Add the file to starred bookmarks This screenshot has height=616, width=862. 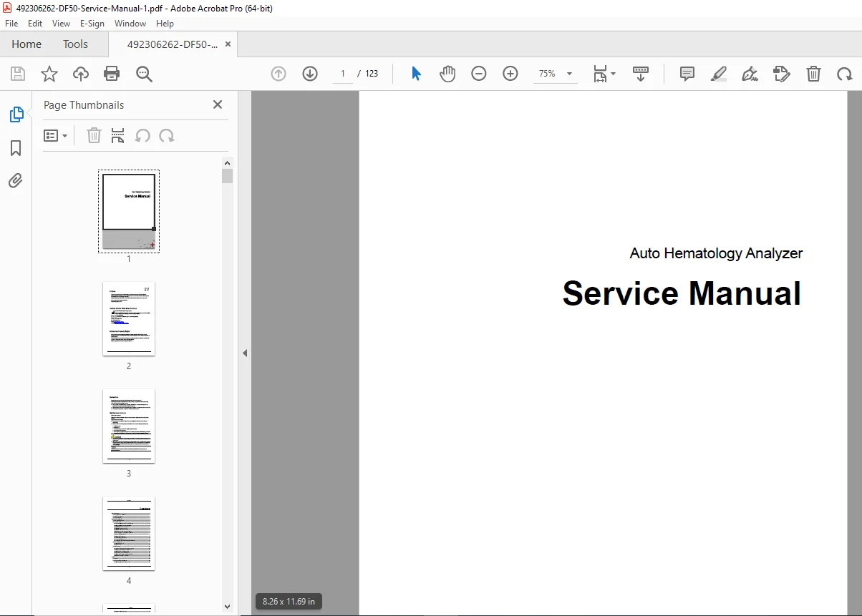pyautogui.click(x=49, y=74)
